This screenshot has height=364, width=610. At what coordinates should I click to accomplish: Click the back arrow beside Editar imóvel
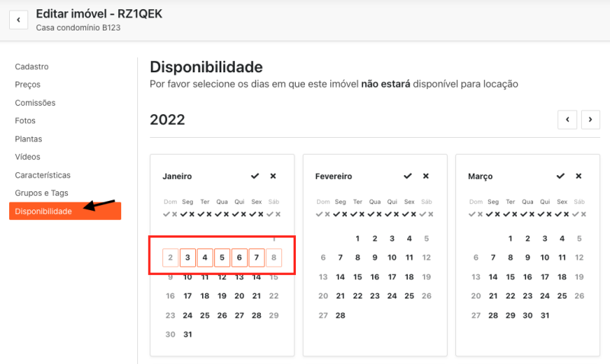[x=18, y=20]
